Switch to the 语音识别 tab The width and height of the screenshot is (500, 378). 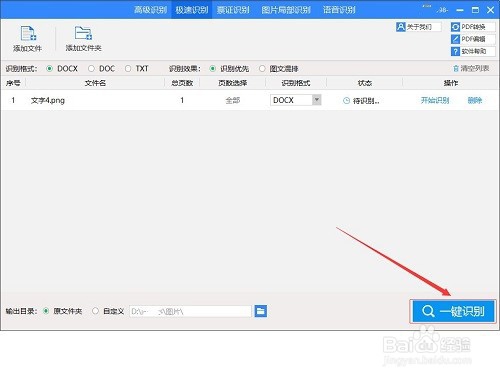click(x=339, y=10)
